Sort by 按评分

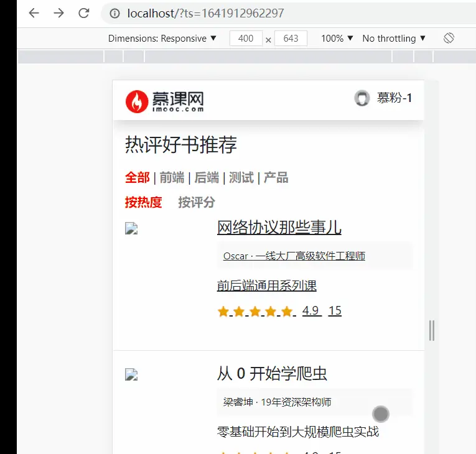[197, 202]
